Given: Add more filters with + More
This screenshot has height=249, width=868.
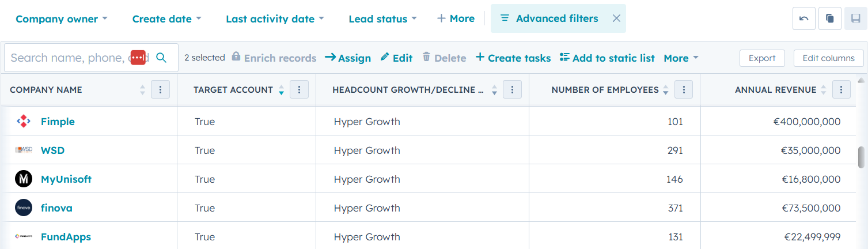Looking at the screenshot, I should [x=456, y=18].
